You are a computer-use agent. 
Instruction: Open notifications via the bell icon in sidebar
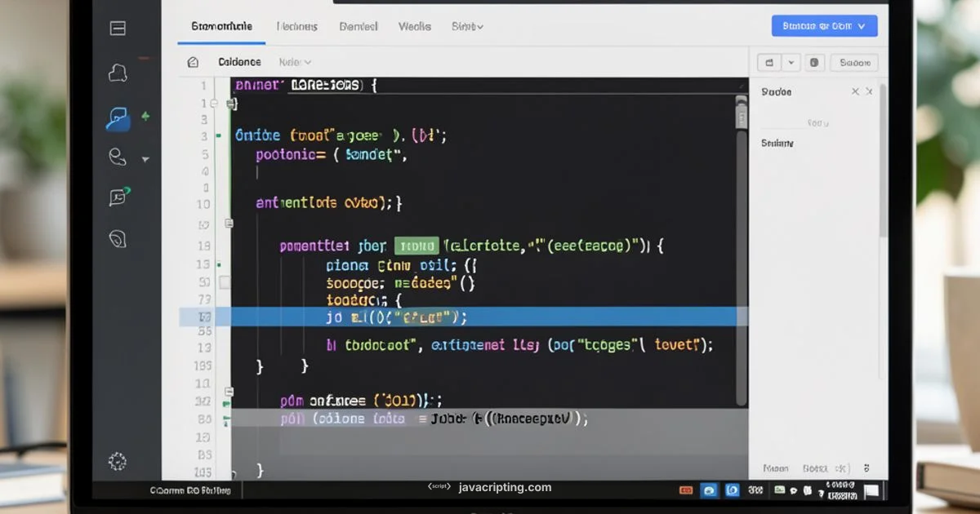tap(117, 73)
